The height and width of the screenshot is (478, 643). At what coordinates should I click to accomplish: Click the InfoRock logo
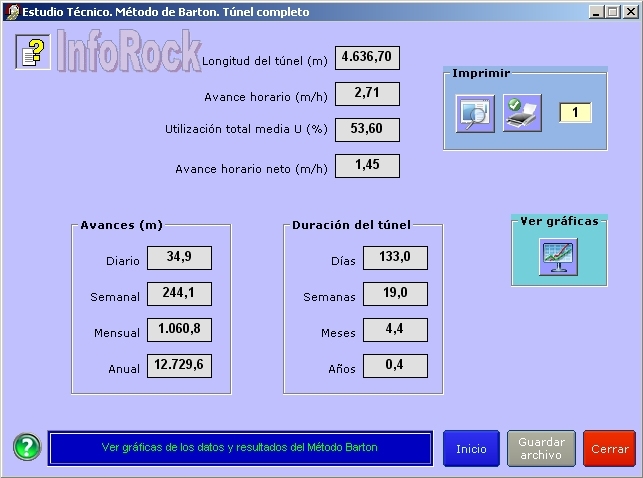[x=128, y=50]
